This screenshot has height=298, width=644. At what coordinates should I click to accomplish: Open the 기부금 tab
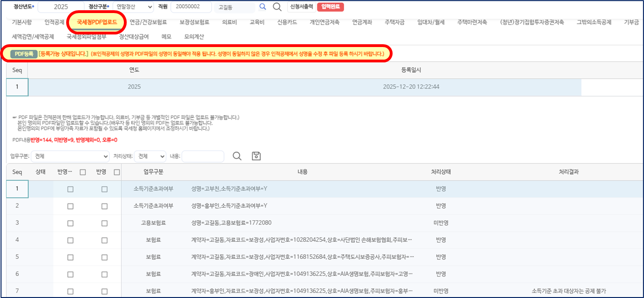click(x=631, y=22)
